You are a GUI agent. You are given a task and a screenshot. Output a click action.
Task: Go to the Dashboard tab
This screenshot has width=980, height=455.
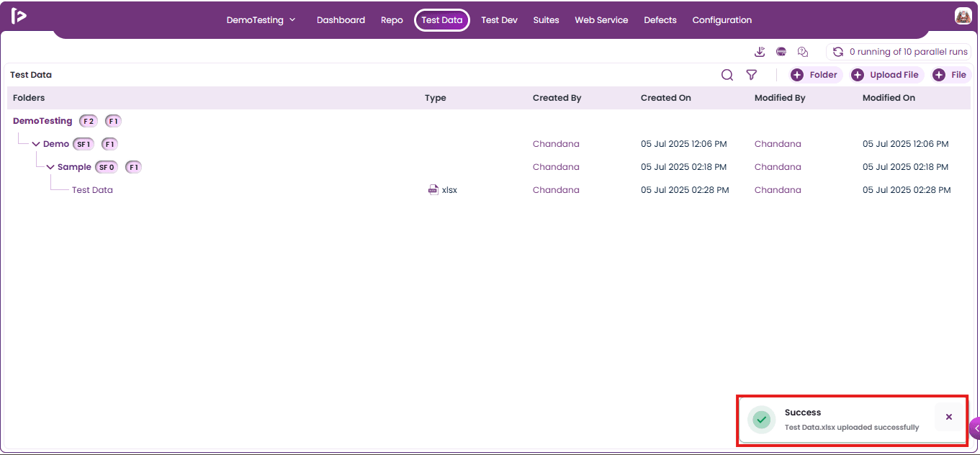[x=341, y=20]
